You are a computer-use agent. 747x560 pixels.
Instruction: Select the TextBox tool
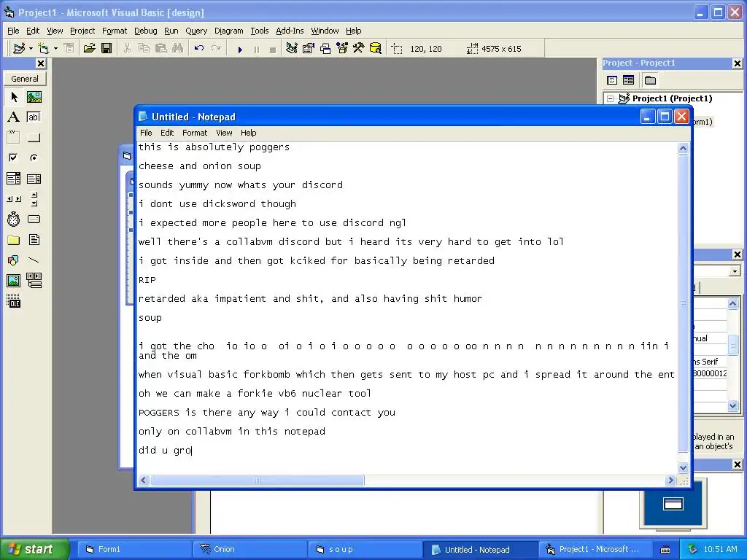[x=34, y=117]
